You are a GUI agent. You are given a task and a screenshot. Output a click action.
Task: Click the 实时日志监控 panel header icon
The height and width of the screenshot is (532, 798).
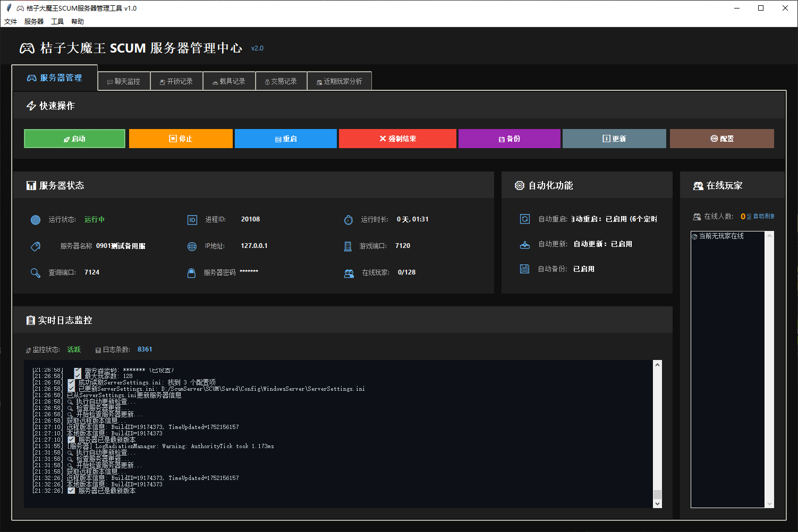coord(31,320)
